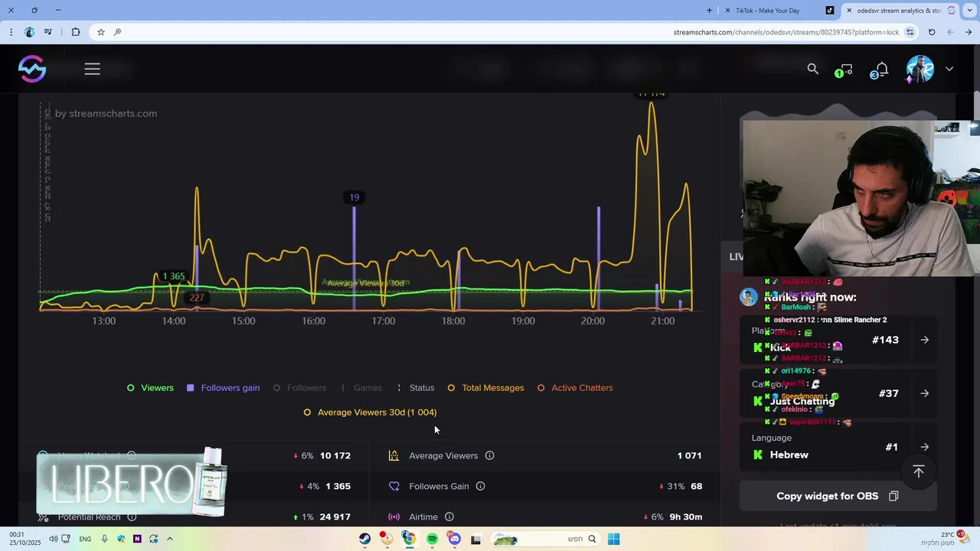Image resolution: width=980 pixels, height=551 pixels.
Task: Click the 9h 30m airtime value
Action: tap(686, 517)
